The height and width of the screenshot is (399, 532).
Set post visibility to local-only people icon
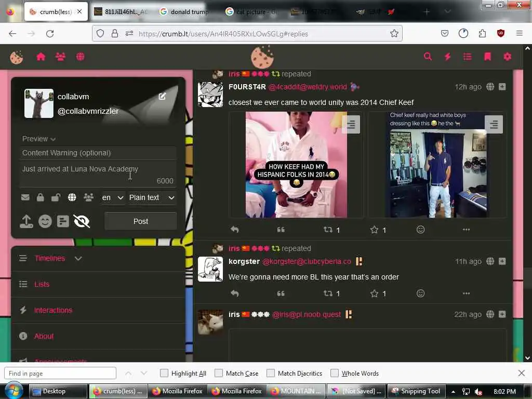[88, 197]
